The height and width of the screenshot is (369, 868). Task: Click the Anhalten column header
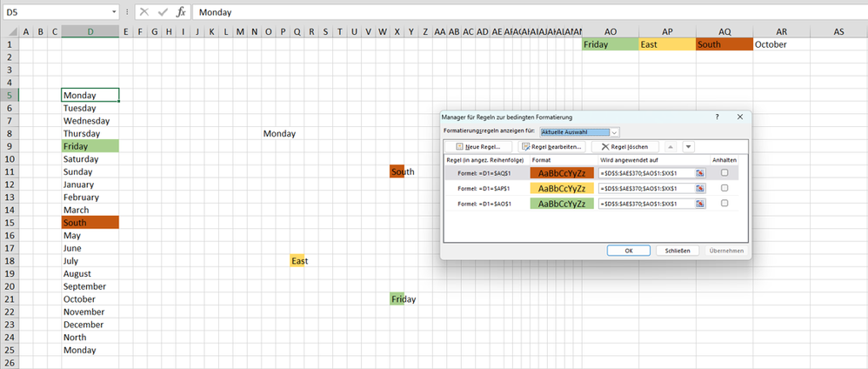[x=724, y=160]
